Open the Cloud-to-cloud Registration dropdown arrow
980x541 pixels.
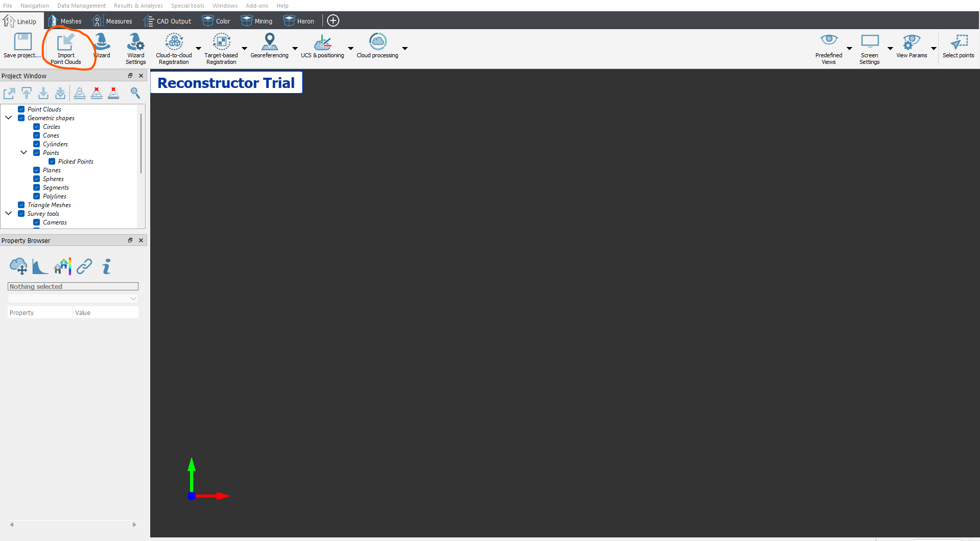pyautogui.click(x=198, y=49)
